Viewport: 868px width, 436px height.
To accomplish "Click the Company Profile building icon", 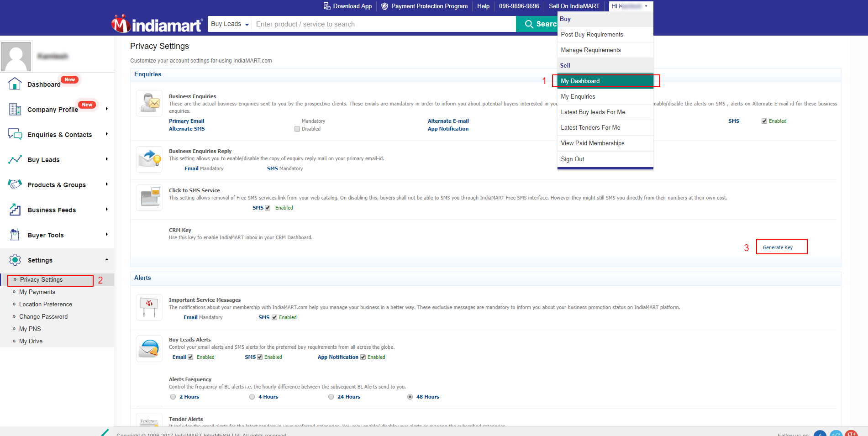I will click(x=15, y=109).
